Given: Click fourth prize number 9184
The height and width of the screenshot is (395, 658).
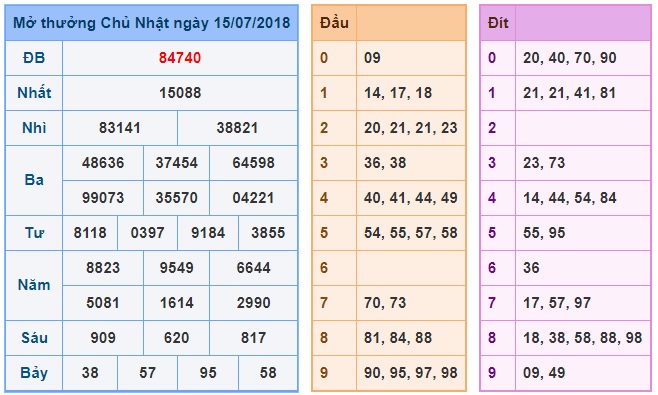Looking at the screenshot, I should (208, 233).
